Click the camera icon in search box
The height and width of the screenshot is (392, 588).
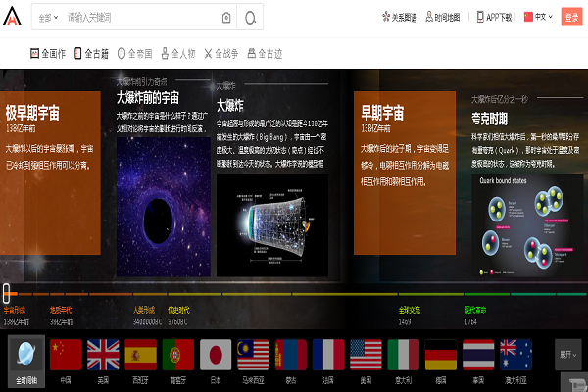[x=227, y=18]
